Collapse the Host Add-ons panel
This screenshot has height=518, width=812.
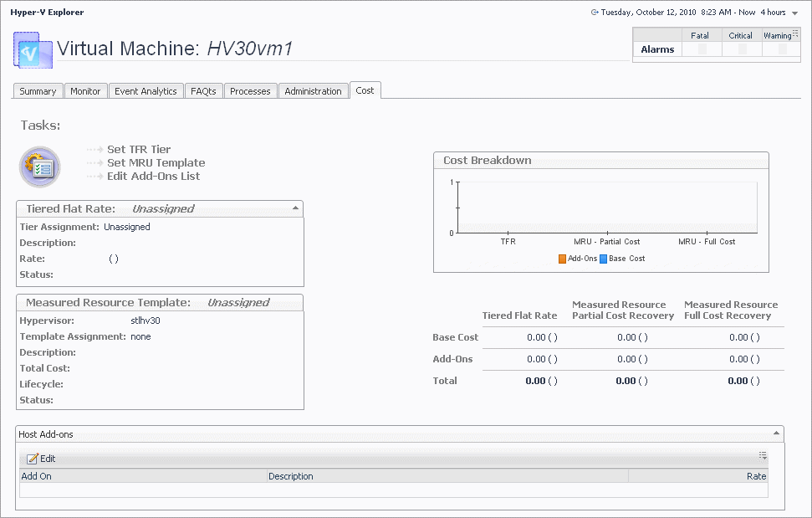pyautogui.click(x=776, y=433)
